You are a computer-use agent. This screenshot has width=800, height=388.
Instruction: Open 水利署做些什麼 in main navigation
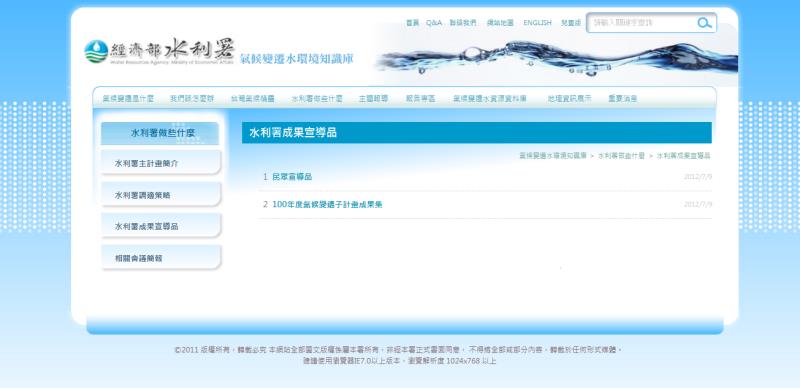(317, 99)
